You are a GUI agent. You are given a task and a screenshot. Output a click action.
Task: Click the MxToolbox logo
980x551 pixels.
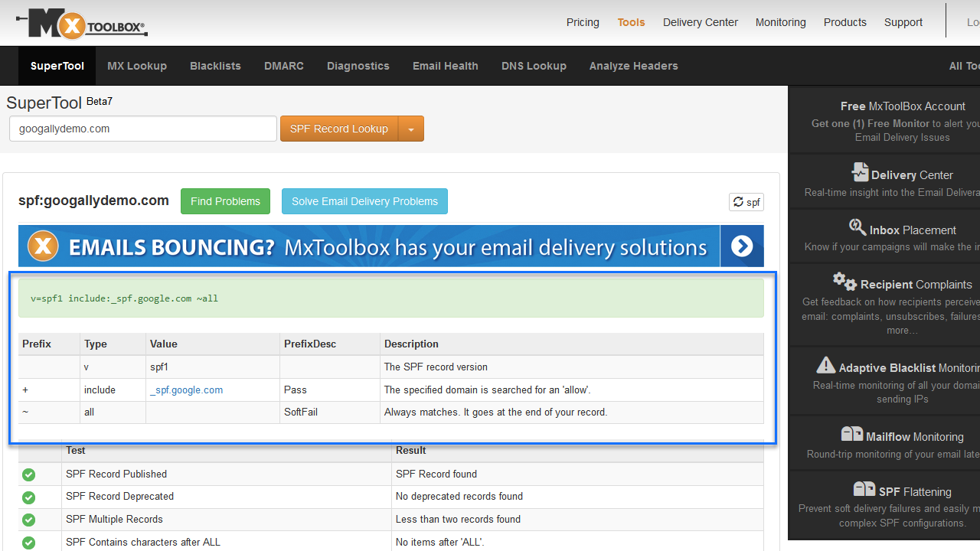82,23
